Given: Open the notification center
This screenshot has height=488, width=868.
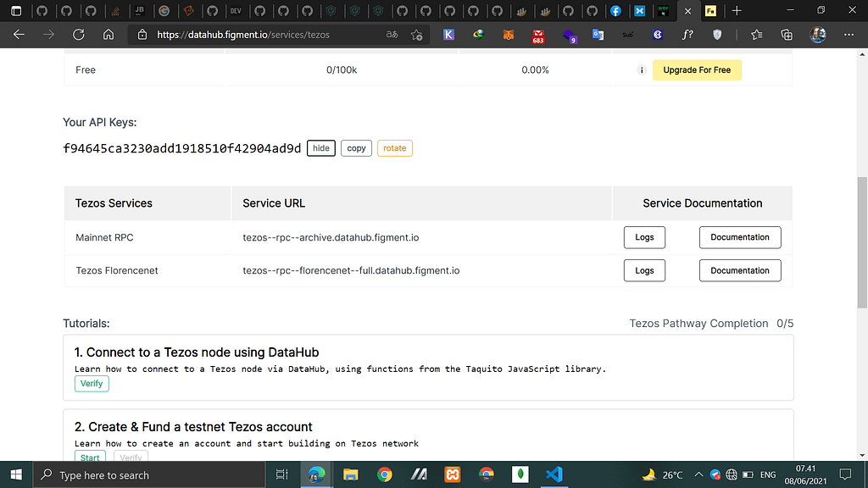Looking at the screenshot, I should (845, 474).
